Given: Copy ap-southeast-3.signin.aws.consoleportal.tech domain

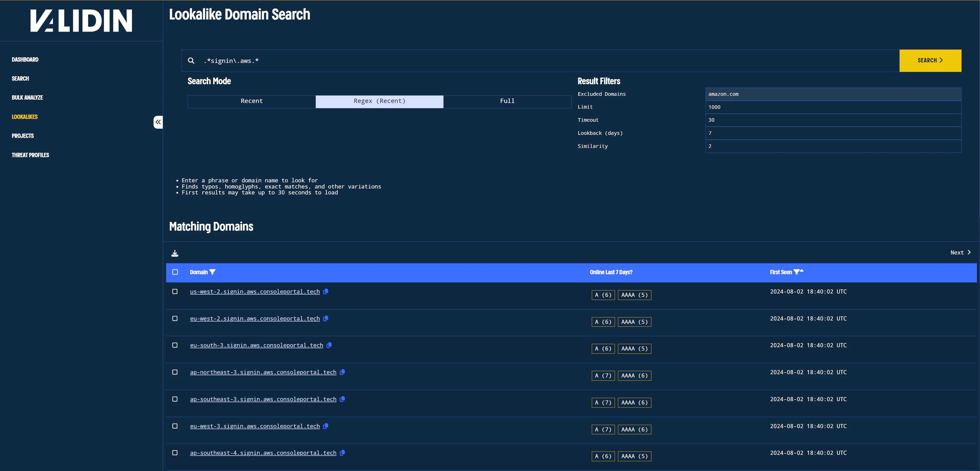Looking at the screenshot, I should coord(342,399).
